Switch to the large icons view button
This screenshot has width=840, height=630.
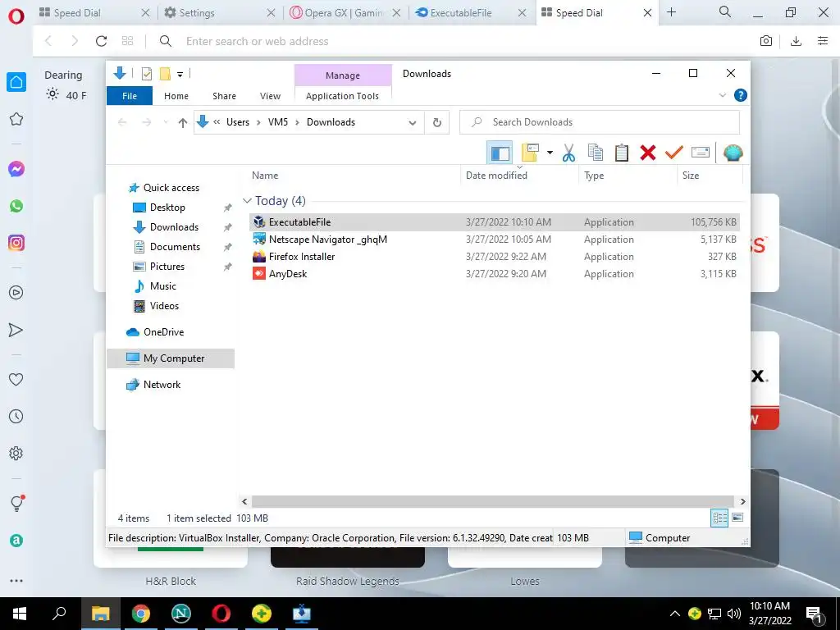737,518
